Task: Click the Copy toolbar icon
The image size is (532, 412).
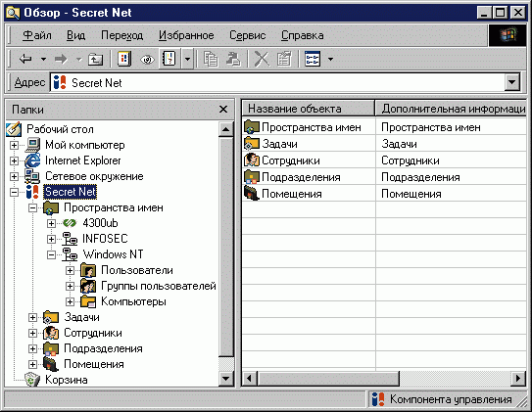Action: click(x=211, y=60)
